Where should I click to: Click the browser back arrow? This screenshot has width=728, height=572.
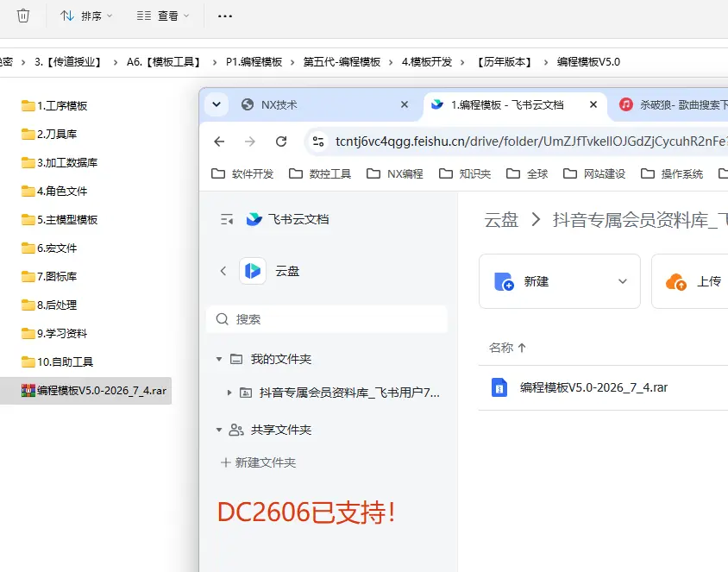tap(219, 141)
